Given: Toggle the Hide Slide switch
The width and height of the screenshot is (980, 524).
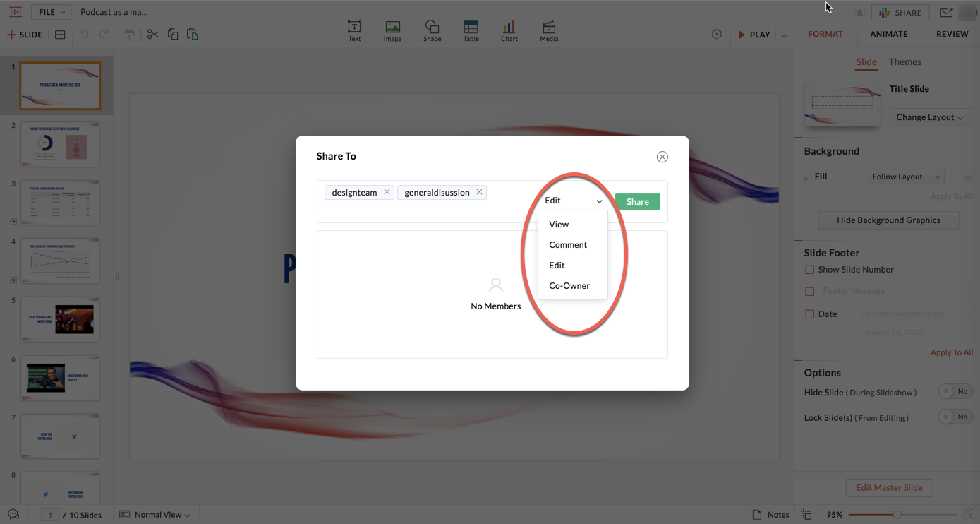Looking at the screenshot, I should tap(955, 391).
